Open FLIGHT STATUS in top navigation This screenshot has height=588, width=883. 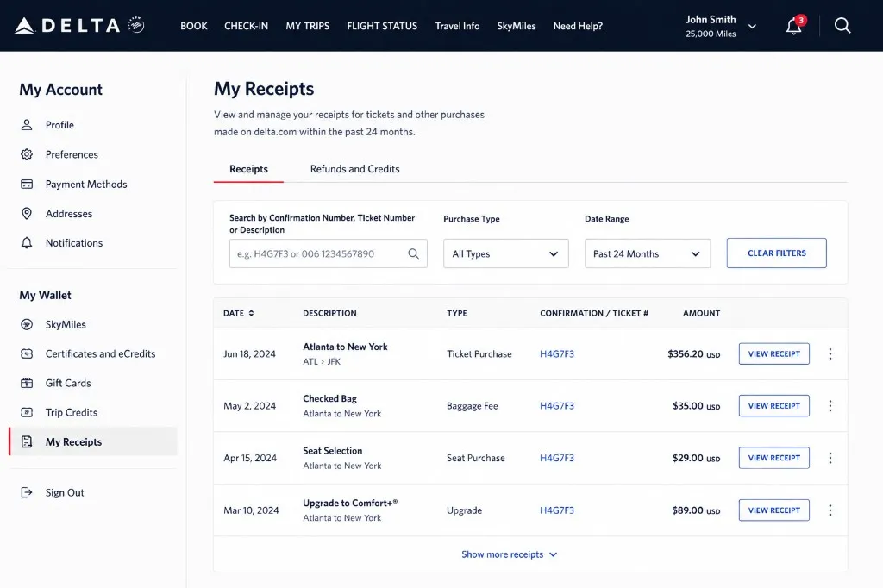[382, 26]
